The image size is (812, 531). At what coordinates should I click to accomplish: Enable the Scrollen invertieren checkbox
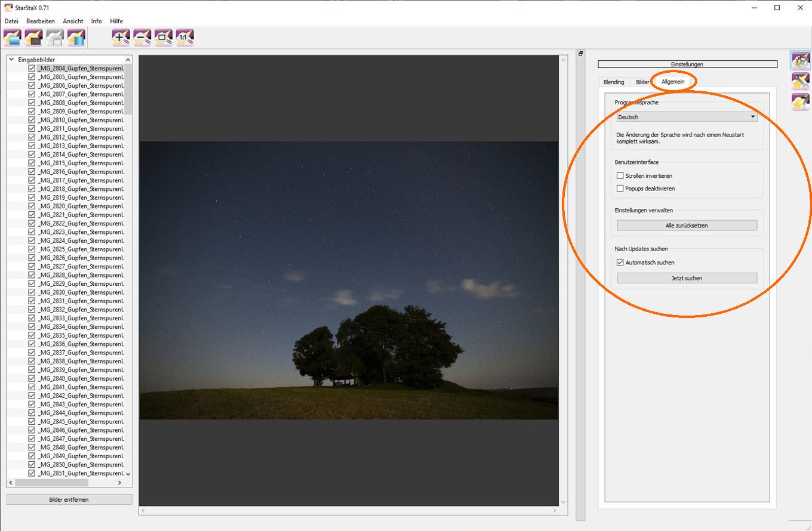620,176
